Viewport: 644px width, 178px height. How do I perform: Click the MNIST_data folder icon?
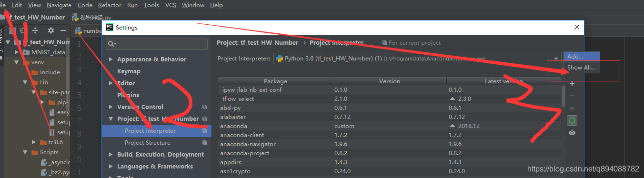pyautogui.click(x=27, y=52)
